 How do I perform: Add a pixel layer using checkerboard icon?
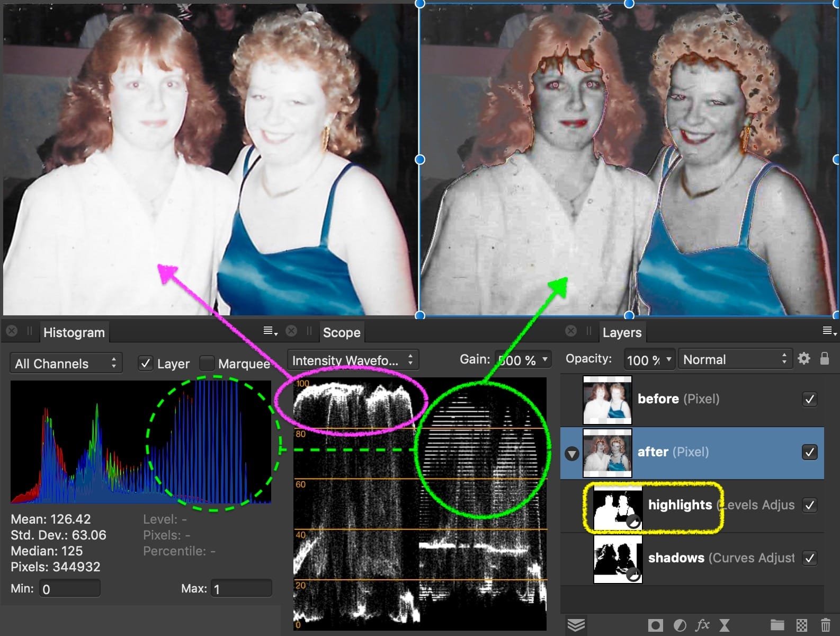click(802, 625)
